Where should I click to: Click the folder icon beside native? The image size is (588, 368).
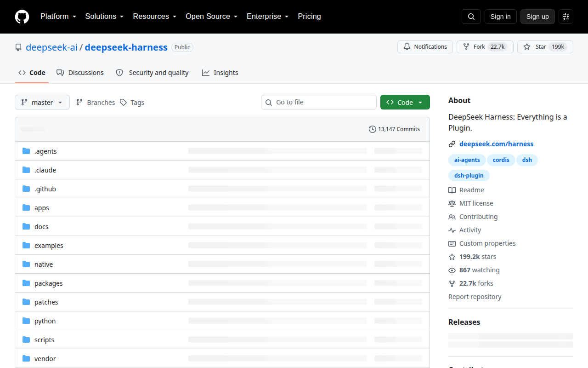click(x=26, y=264)
